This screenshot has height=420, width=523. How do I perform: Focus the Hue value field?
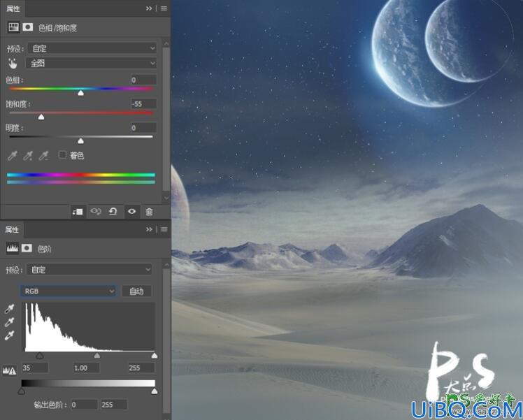[143, 80]
